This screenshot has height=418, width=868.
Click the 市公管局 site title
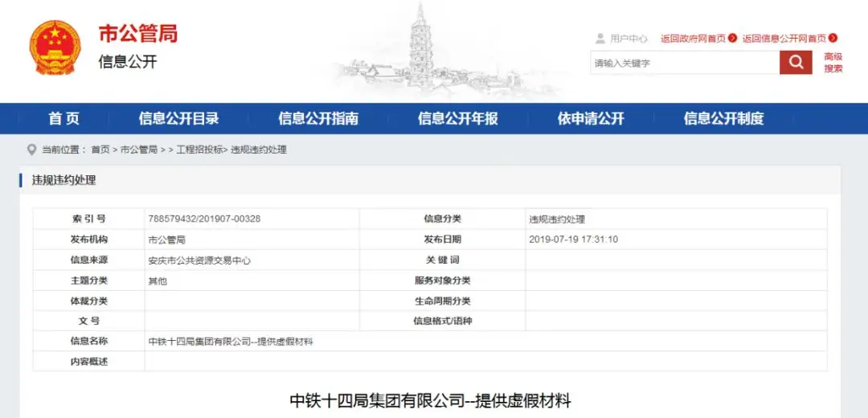138,34
